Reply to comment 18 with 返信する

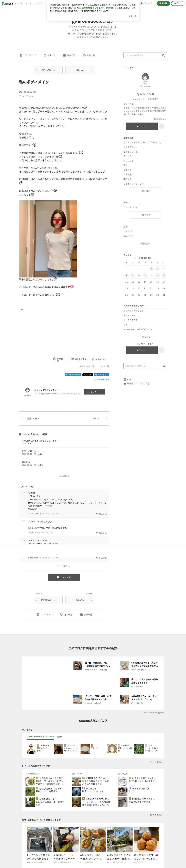101,514
